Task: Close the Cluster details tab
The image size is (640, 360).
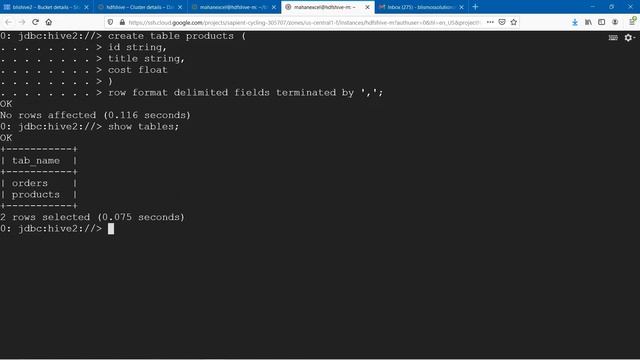Action: [x=180, y=7]
